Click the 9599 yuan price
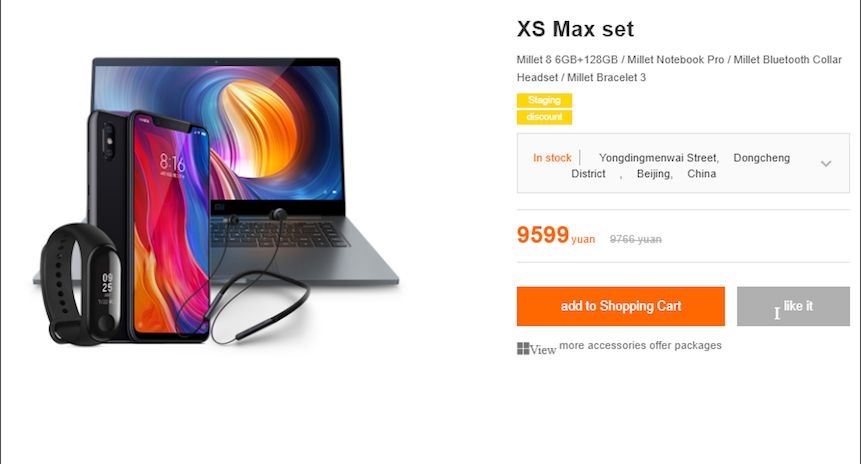 (556, 235)
